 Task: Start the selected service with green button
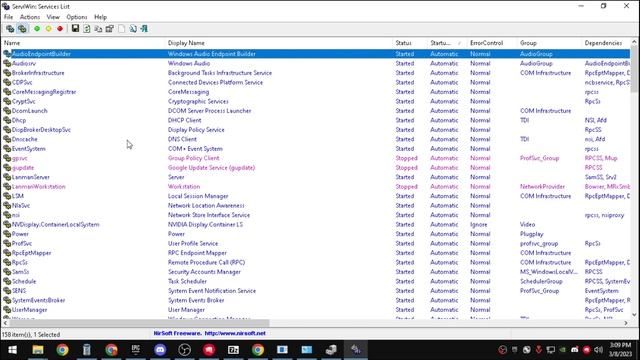point(37,29)
